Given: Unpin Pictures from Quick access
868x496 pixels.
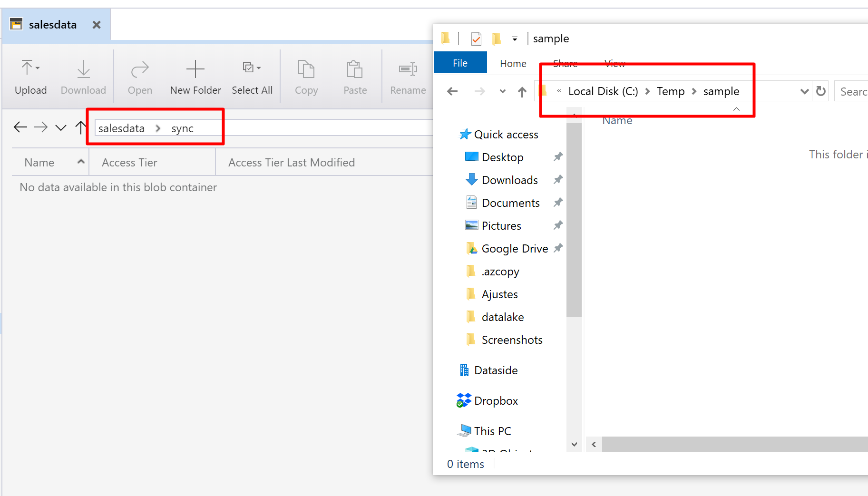Looking at the screenshot, I should tap(558, 225).
